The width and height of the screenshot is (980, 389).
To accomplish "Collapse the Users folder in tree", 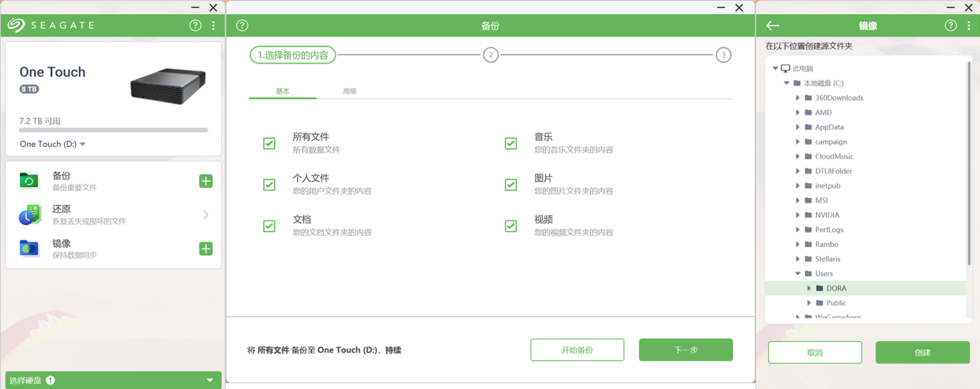I will pos(797,274).
